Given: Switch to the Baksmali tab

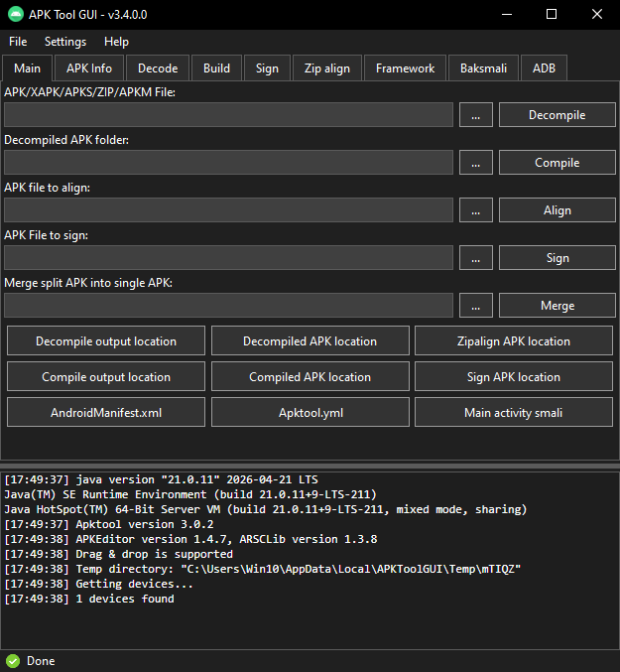Looking at the screenshot, I should [x=483, y=68].
